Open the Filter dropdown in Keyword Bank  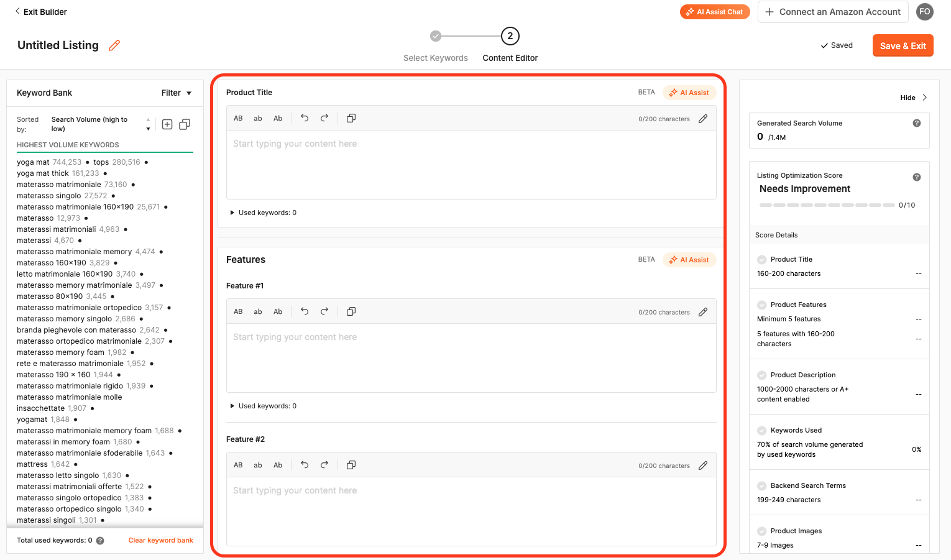coord(177,93)
